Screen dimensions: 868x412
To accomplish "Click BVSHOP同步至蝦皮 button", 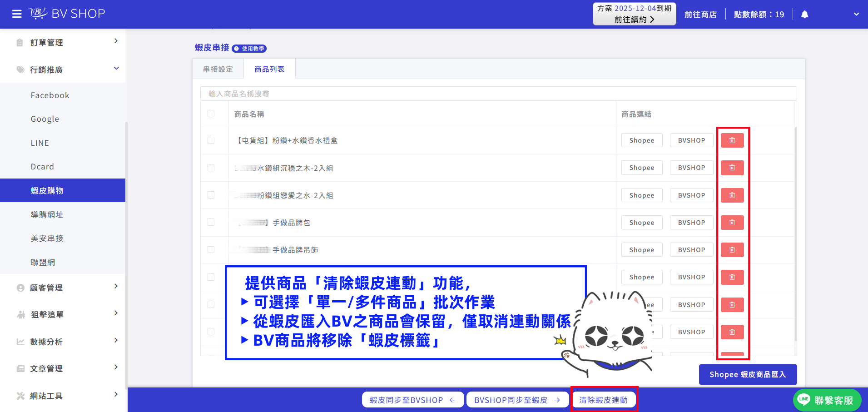I will [x=517, y=400].
